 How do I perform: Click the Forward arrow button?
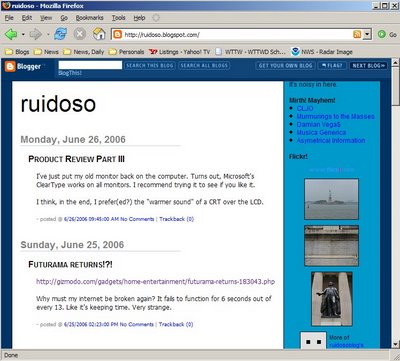tap(36, 34)
